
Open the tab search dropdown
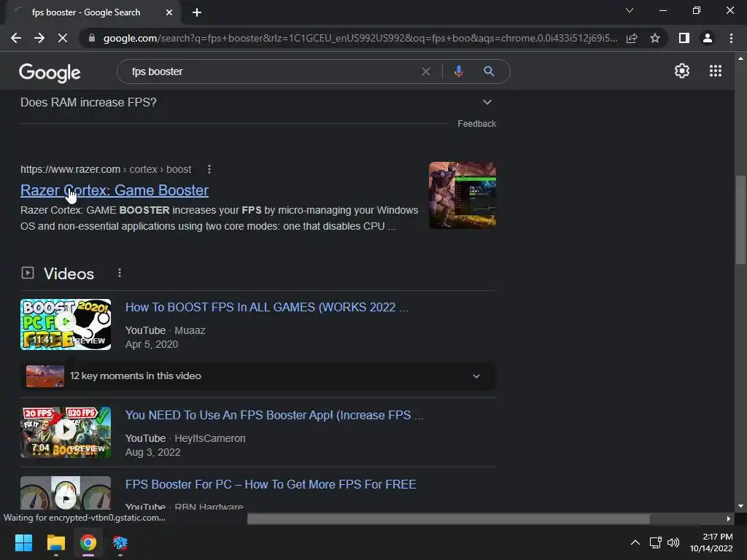tap(630, 10)
